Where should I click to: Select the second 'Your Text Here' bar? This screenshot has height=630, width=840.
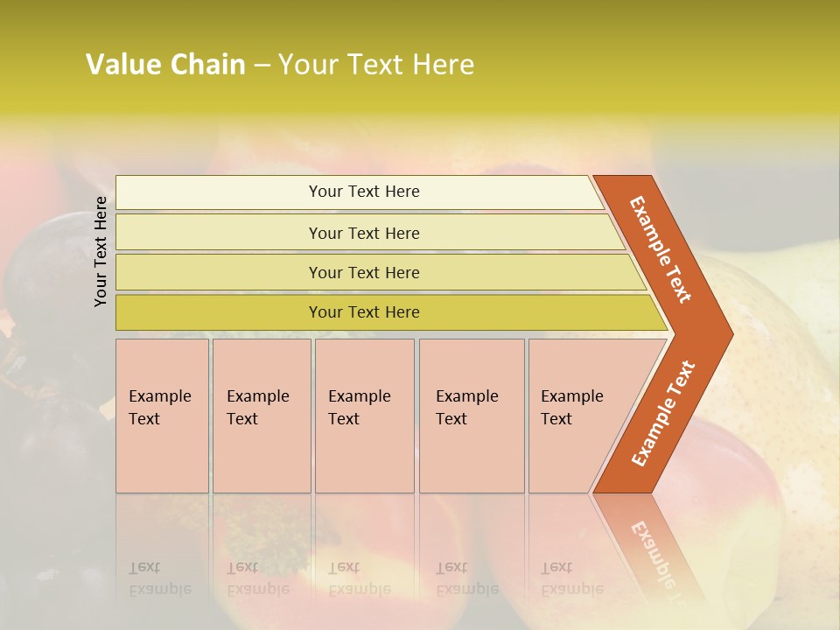363,233
